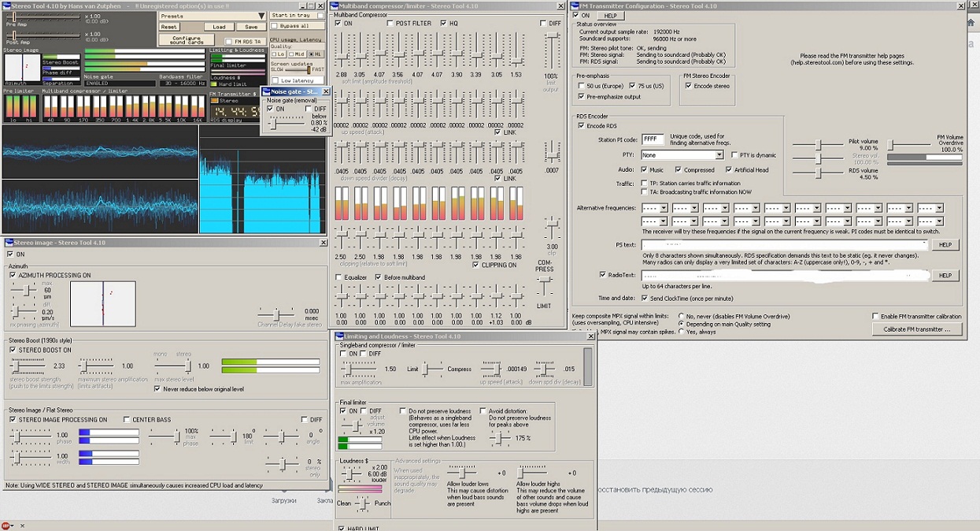
Task: Click the Limiting and Loudness window title icon
Action: coord(339,336)
